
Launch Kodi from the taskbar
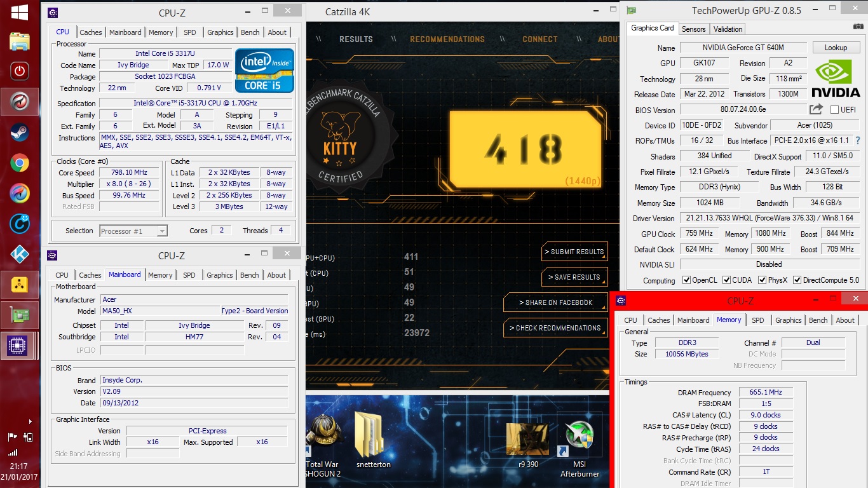[x=20, y=254]
